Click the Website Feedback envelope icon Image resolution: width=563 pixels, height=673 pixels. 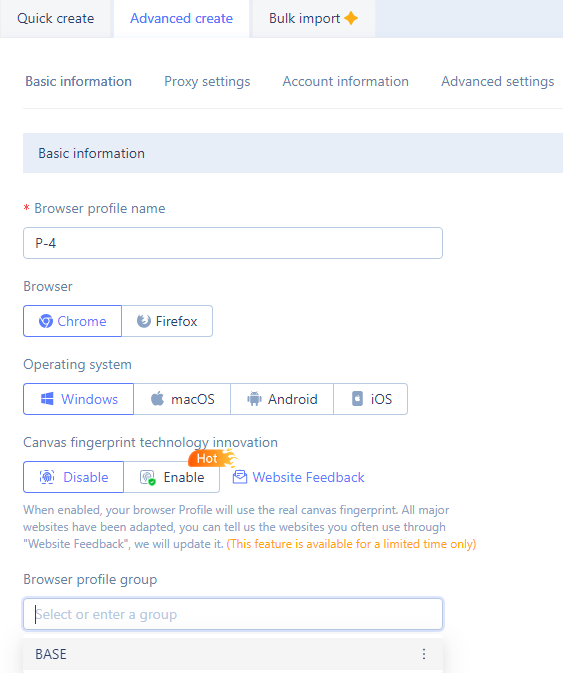pyautogui.click(x=240, y=477)
